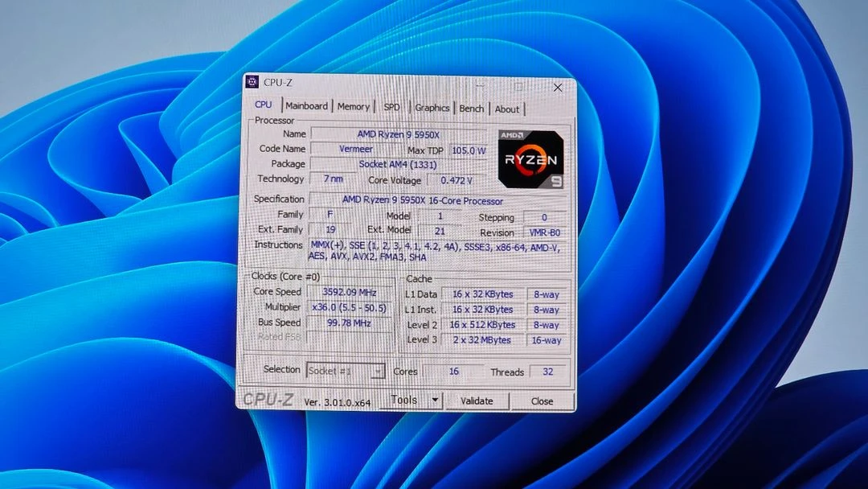Click the Core Voltage value 0.472 V
The width and height of the screenshot is (868, 489).
click(x=457, y=180)
